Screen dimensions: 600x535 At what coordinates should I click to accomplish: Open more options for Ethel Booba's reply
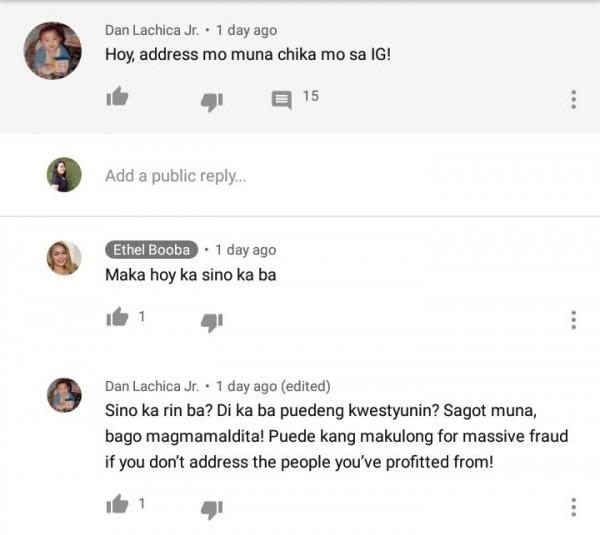point(573,320)
